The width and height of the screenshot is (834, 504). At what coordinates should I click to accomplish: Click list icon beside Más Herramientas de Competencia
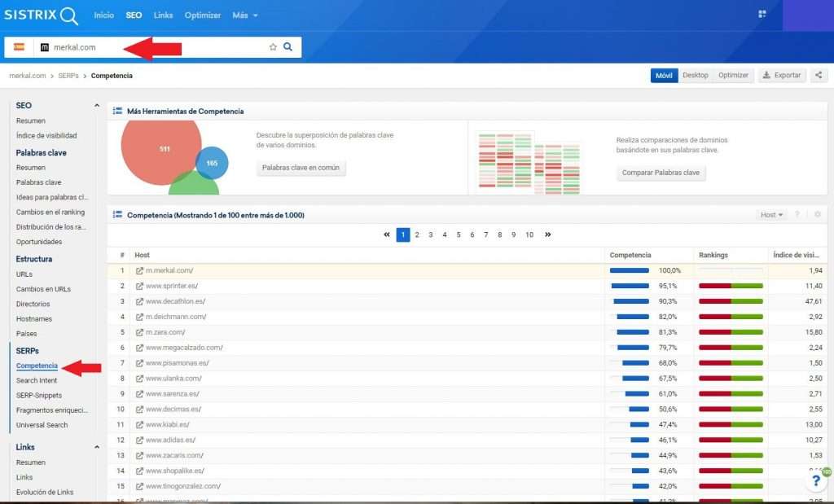coord(117,111)
